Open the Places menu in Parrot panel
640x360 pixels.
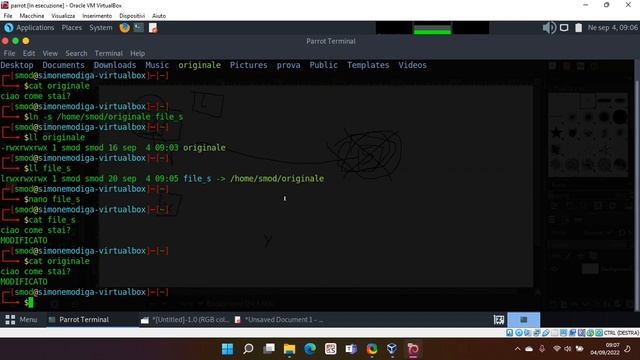[71, 28]
